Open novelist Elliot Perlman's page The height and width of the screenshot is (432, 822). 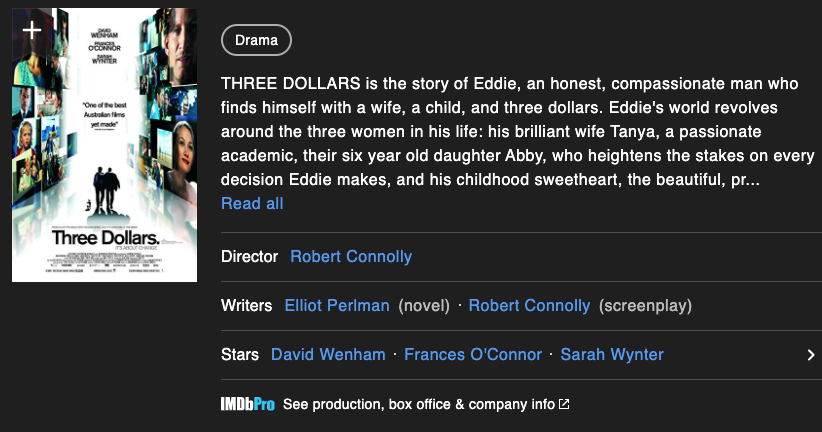(337, 306)
